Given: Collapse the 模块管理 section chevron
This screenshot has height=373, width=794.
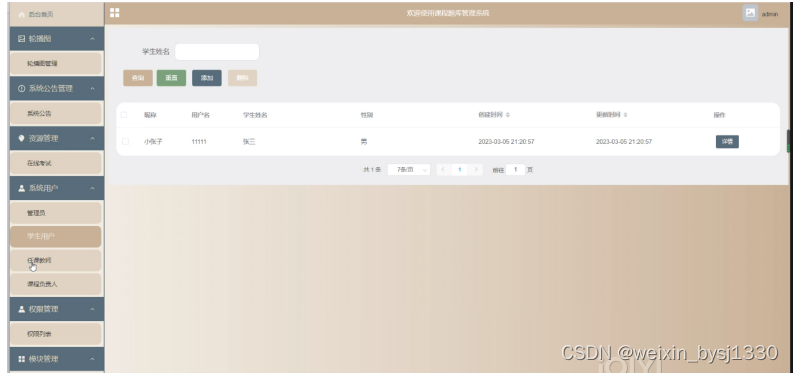Looking at the screenshot, I should tap(92, 359).
